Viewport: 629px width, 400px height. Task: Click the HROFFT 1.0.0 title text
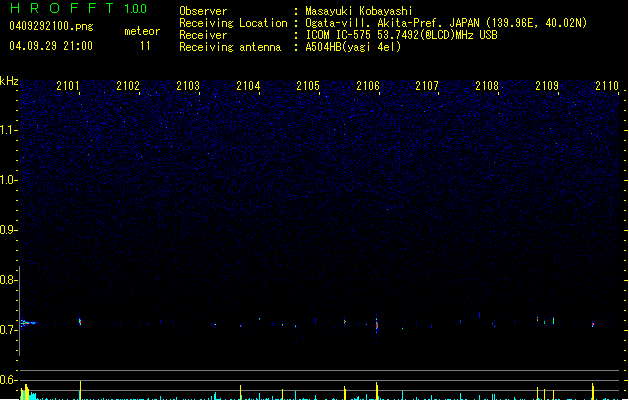point(79,8)
